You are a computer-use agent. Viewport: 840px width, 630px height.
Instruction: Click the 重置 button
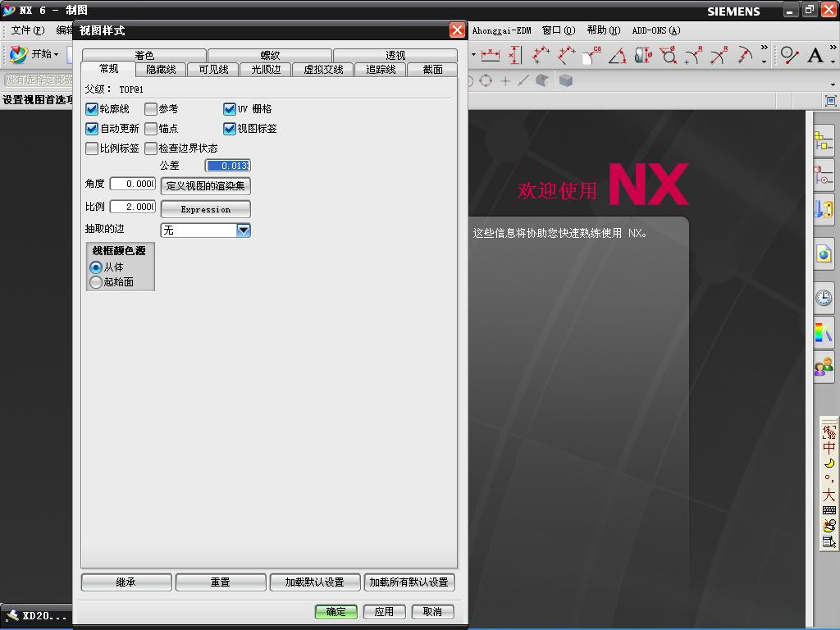[221, 582]
